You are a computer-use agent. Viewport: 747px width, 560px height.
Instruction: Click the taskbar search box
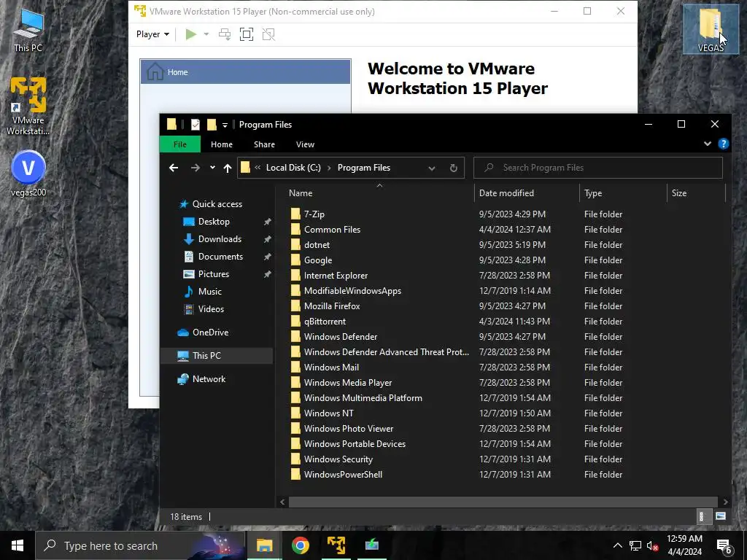coord(141,545)
